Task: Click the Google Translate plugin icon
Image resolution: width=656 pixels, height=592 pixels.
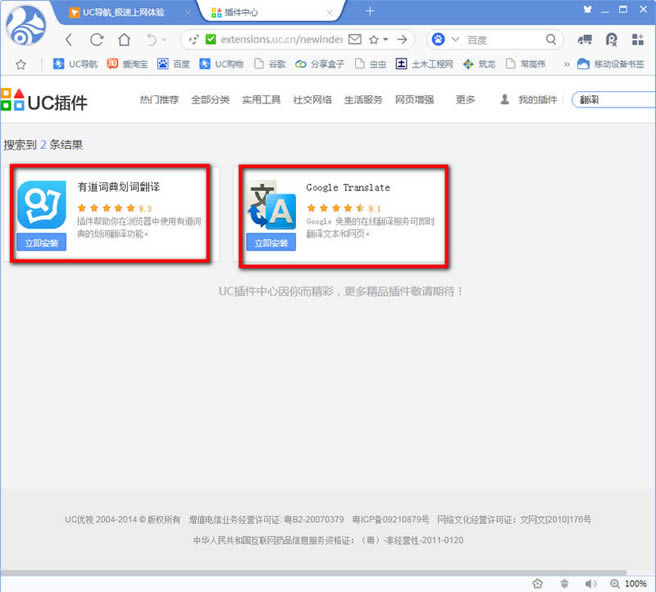Action: [x=272, y=205]
